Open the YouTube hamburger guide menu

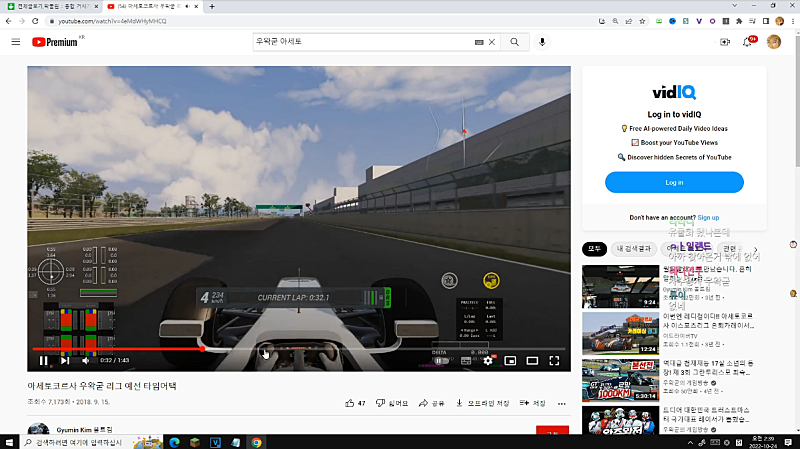point(16,42)
